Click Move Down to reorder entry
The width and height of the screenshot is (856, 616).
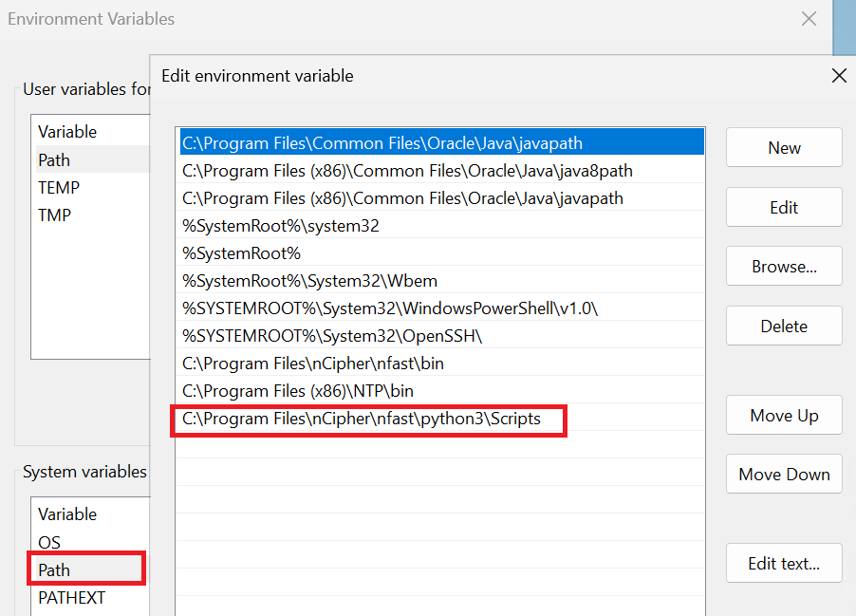pyautogui.click(x=783, y=474)
